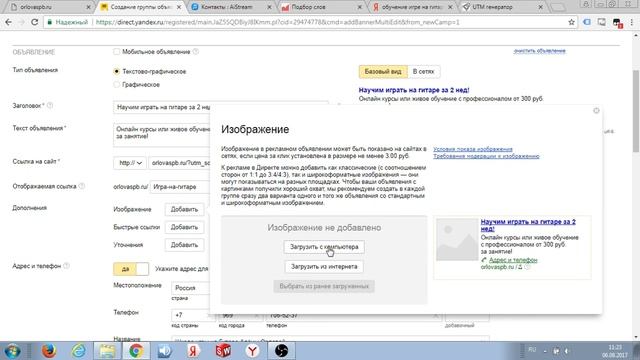Viewport: 640px width, 360px height.
Task: Open the SW application in the taskbar
Action: click(x=223, y=351)
